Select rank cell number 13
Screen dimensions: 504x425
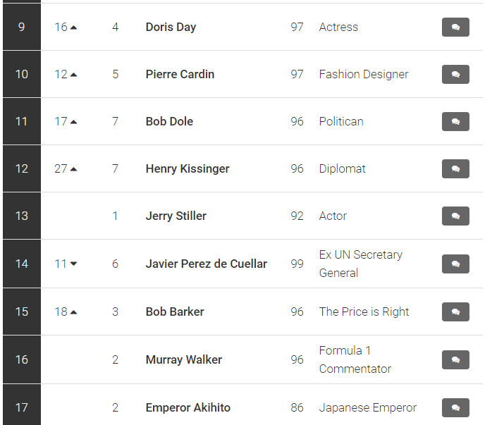(22, 216)
